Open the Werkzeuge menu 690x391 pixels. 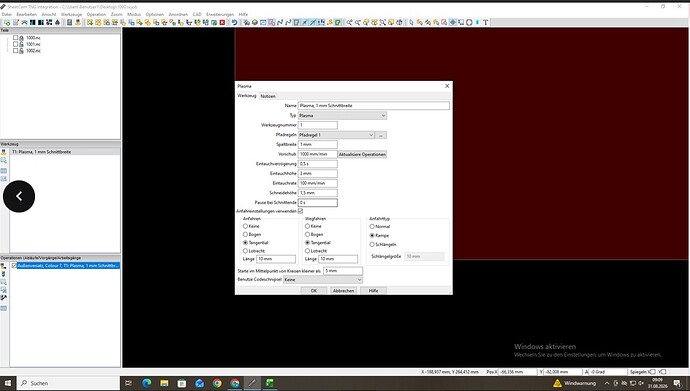coord(71,15)
